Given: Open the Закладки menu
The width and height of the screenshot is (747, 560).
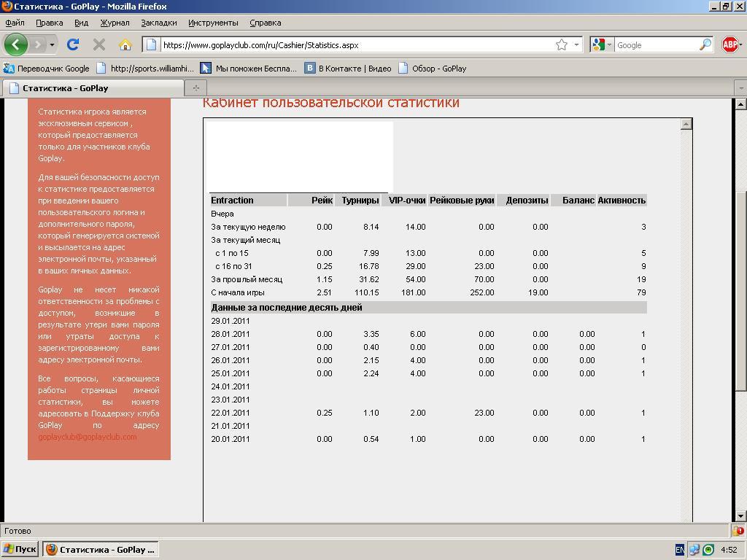Looking at the screenshot, I should pos(158,23).
